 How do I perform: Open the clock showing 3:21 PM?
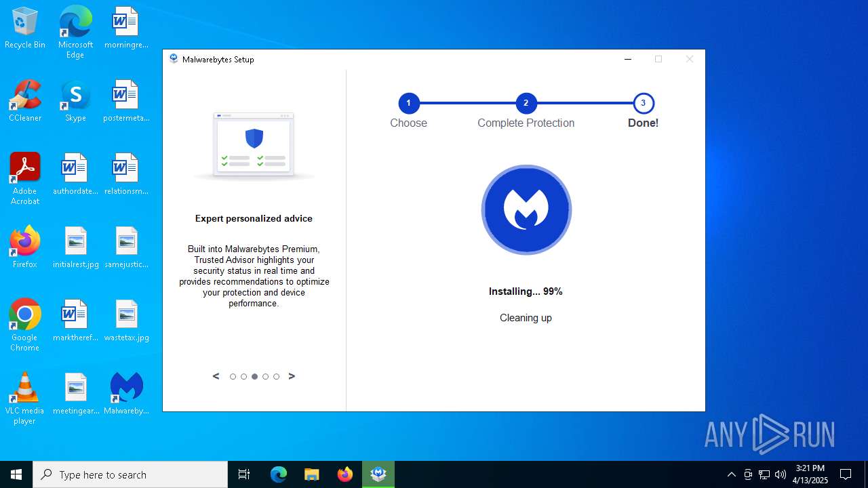[810, 474]
